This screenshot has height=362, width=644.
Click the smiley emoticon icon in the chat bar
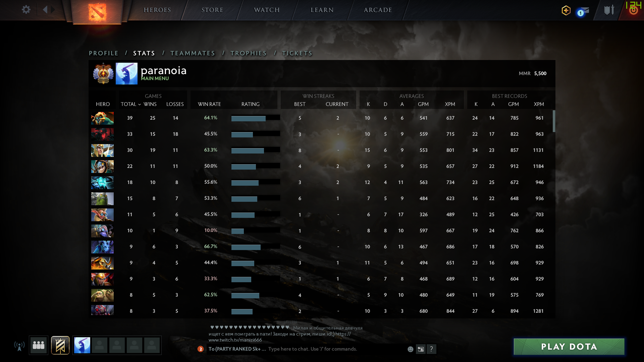(x=410, y=349)
